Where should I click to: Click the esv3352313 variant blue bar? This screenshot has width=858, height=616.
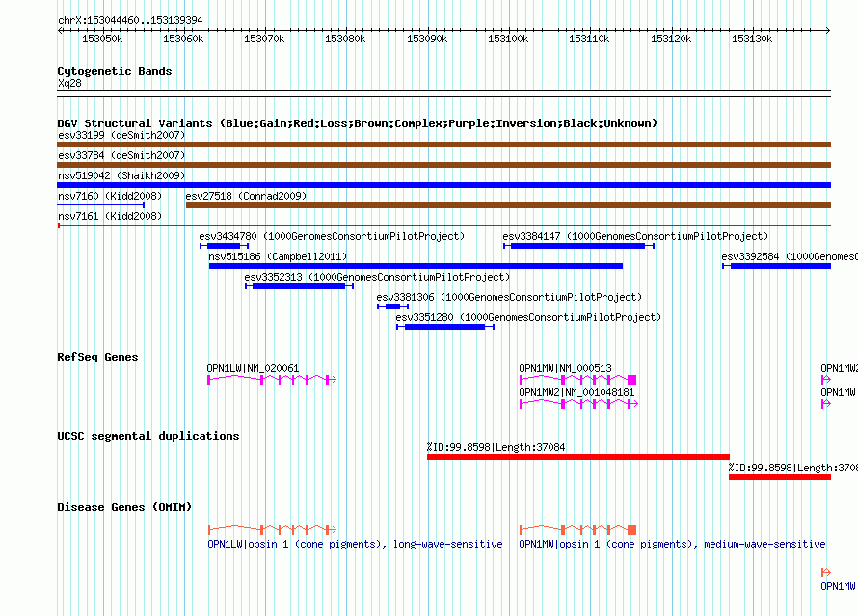click(299, 286)
